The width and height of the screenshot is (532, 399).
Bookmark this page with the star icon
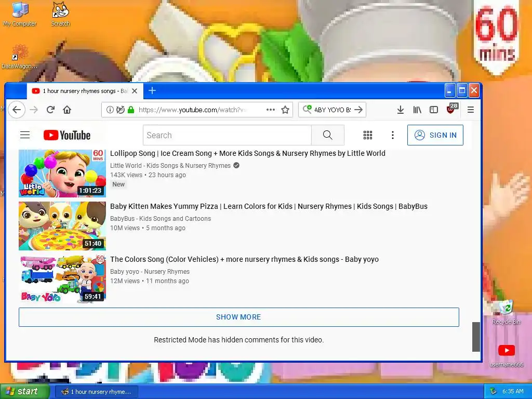(x=285, y=110)
